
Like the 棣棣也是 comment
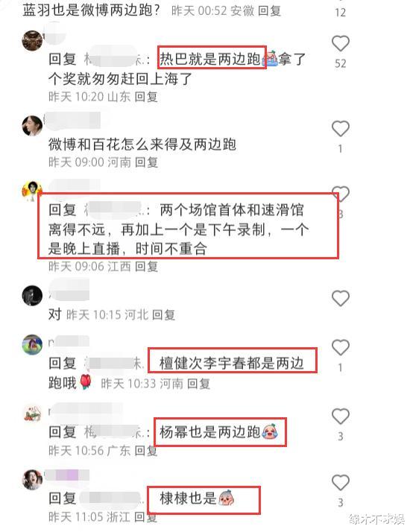coord(341,483)
